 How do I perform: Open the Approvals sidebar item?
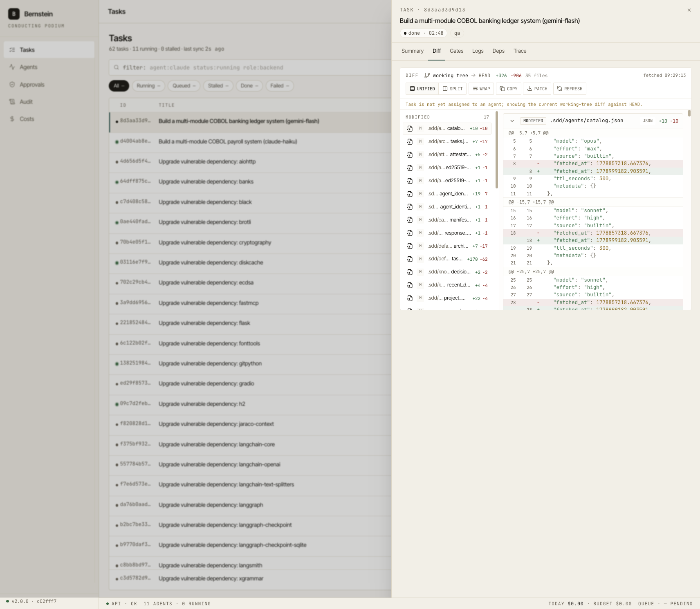click(49, 85)
